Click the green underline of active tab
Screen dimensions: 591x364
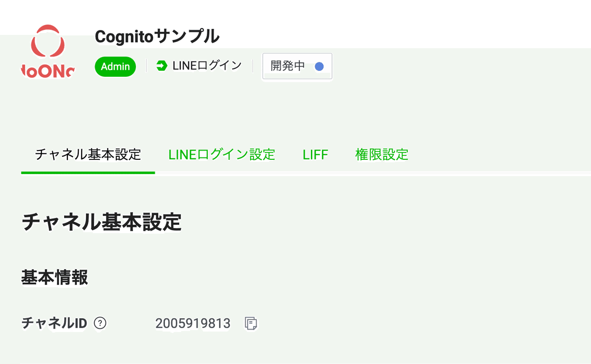[x=88, y=172]
